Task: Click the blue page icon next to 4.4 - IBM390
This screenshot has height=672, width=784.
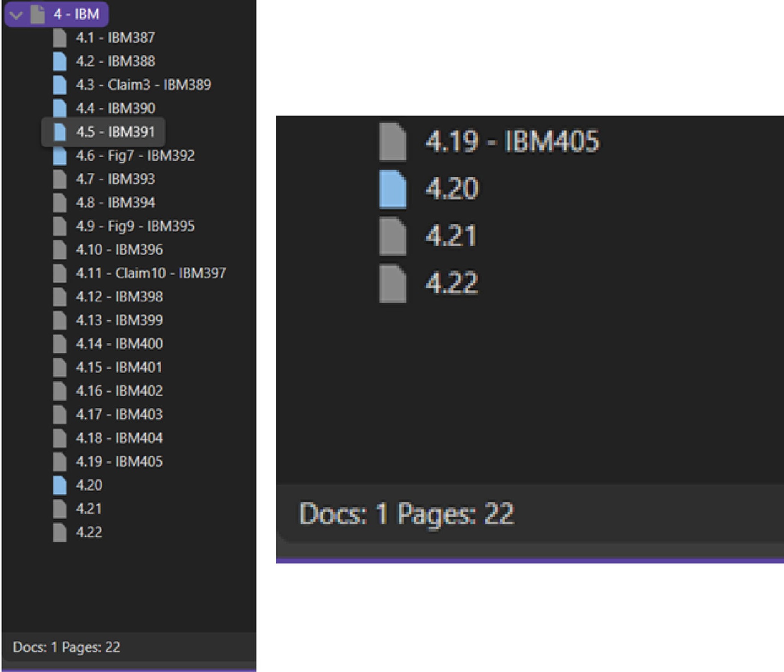Action: click(60, 108)
